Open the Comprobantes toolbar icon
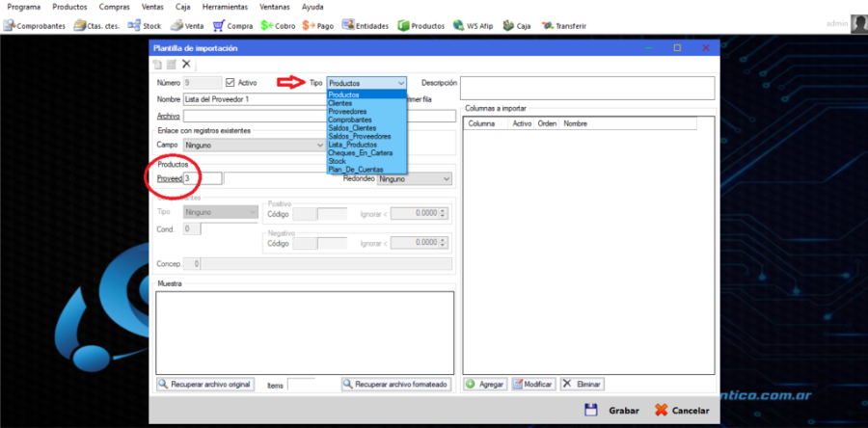 (x=12, y=25)
